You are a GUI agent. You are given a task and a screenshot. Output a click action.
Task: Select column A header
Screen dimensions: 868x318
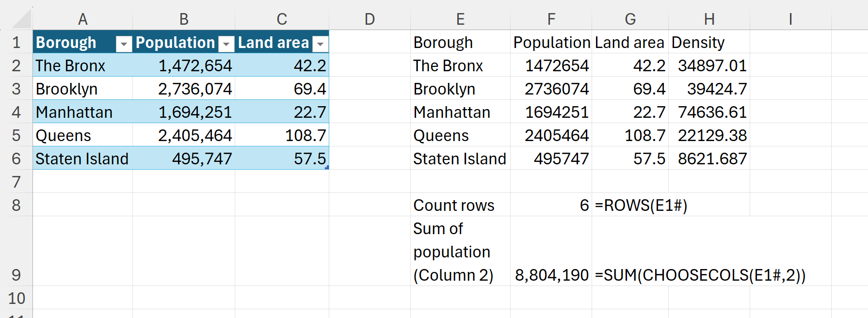click(83, 19)
